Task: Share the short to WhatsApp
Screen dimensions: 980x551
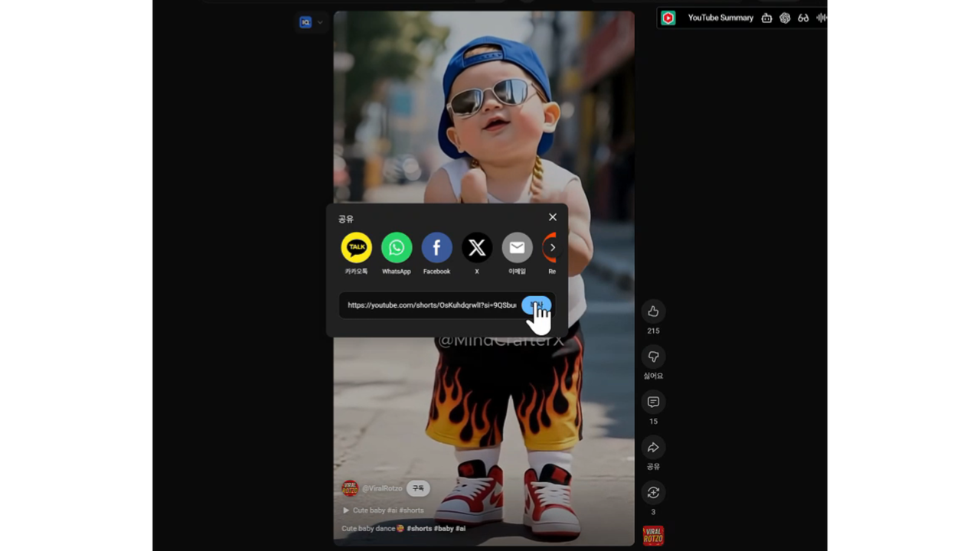Action: 397,248
